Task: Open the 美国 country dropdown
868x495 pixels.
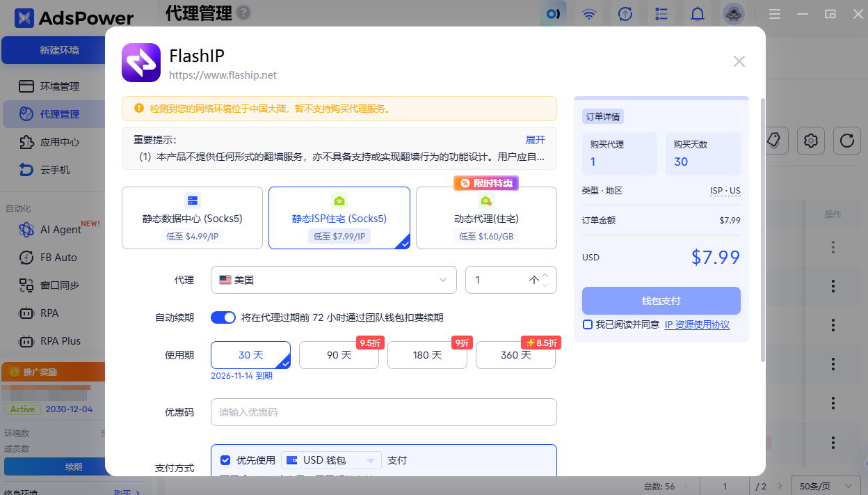Action: 333,280
